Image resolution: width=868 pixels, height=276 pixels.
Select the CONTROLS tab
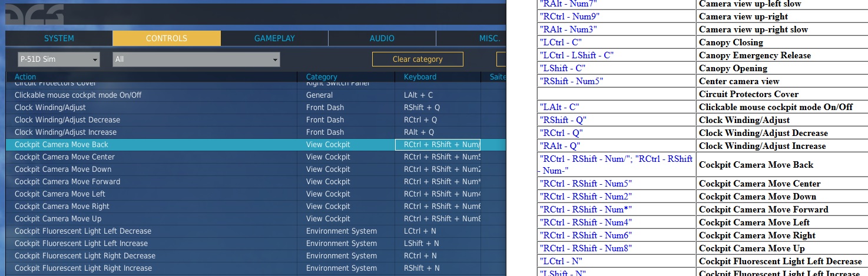(x=167, y=38)
